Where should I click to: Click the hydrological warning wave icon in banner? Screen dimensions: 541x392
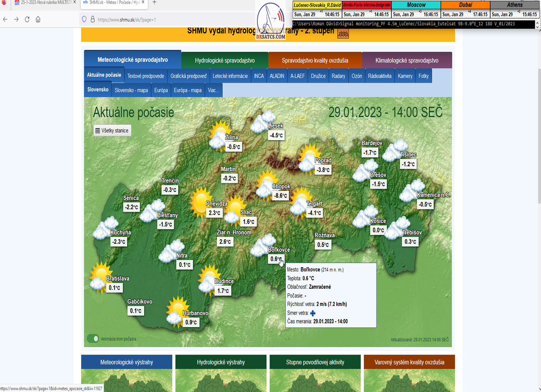click(x=343, y=33)
